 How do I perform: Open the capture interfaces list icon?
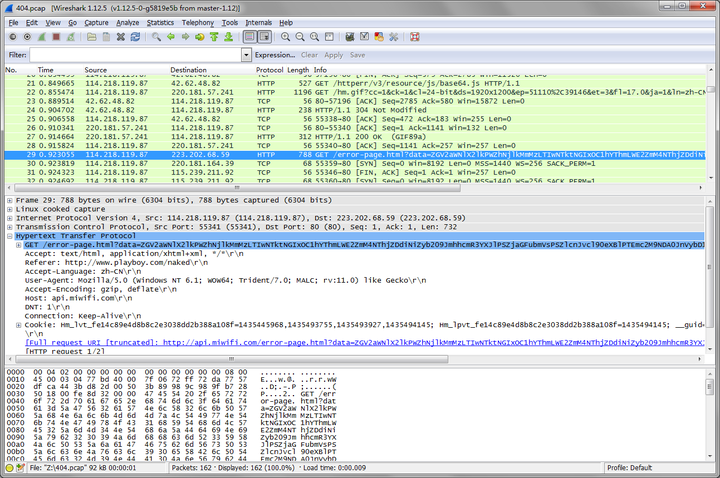pos(13,37)
